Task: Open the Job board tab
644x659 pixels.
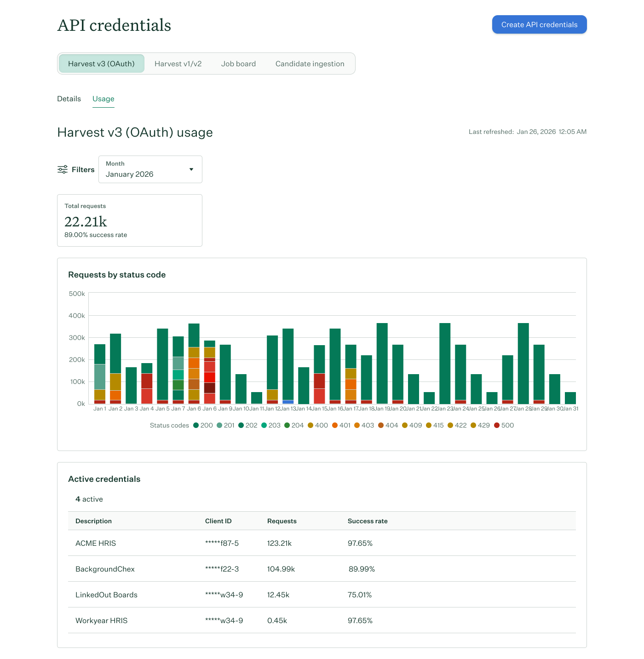Action: click(238, 64)
